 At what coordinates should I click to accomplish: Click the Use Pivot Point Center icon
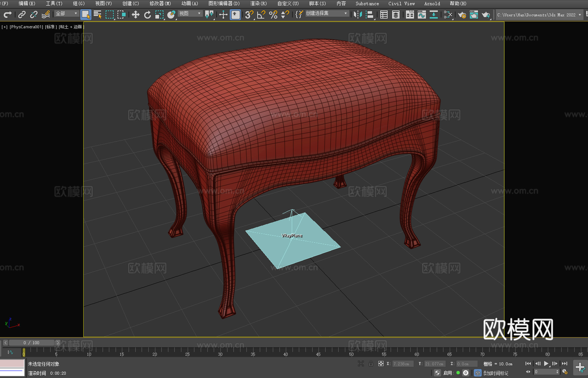[209, 14]
